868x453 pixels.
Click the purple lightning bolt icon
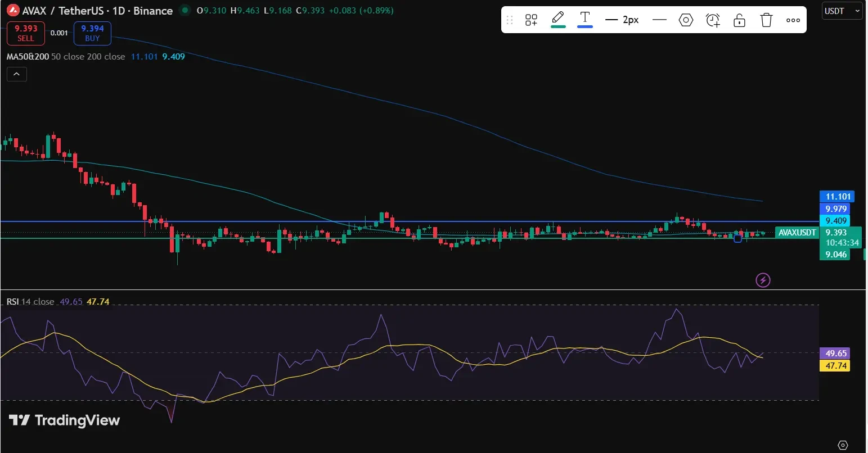pos(763,280)
